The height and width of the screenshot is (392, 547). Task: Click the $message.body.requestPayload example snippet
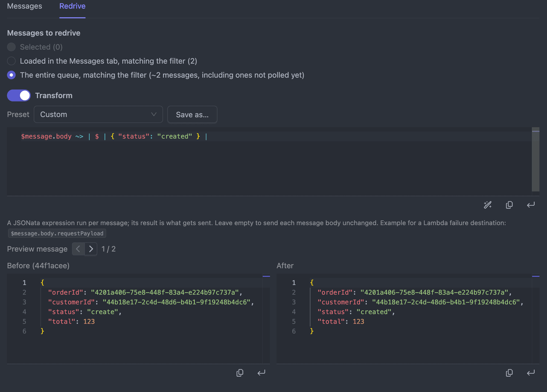pos(57,233)
